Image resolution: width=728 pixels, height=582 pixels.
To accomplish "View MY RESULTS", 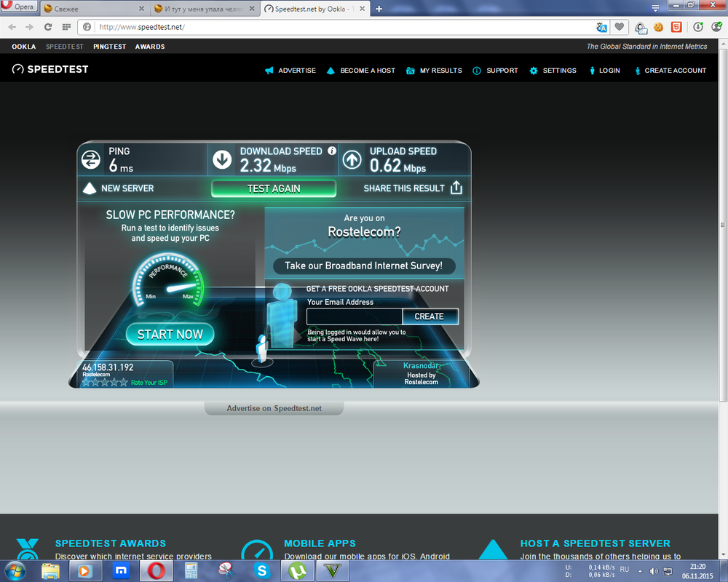I will tap(434, 71).
